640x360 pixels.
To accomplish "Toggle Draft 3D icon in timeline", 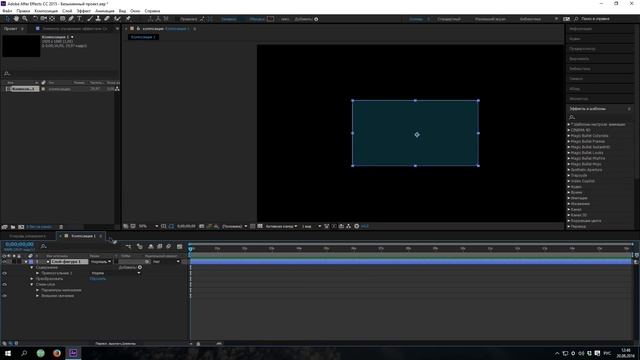I will pyautogui.click(x=140, y=247).
